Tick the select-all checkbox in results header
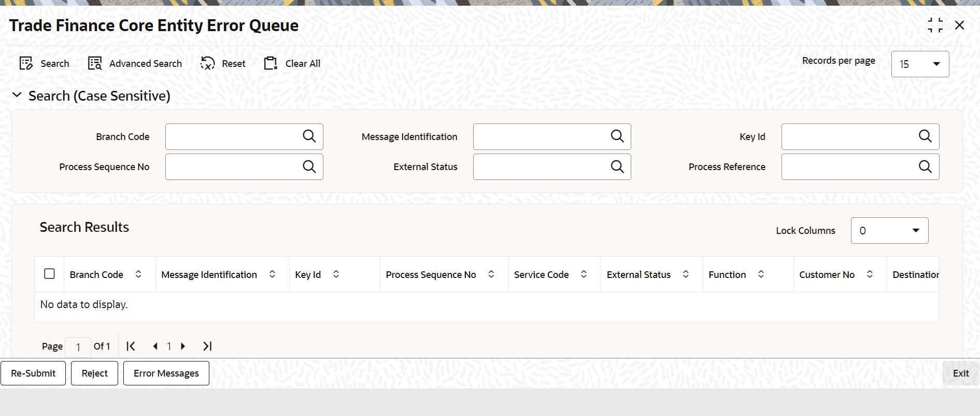 (49, 273)
